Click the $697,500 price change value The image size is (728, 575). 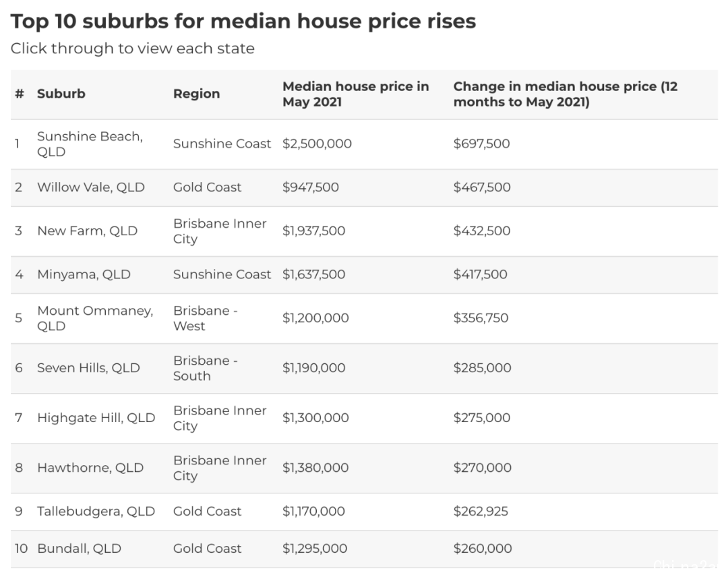coord(481,144)
